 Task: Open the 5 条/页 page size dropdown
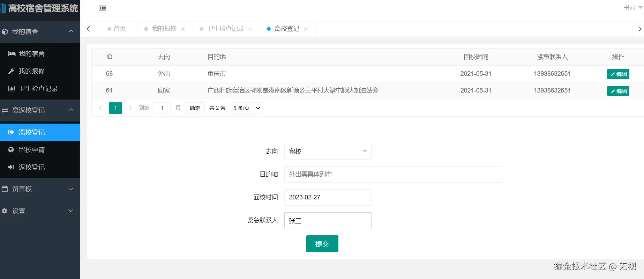tap(246, 108)
